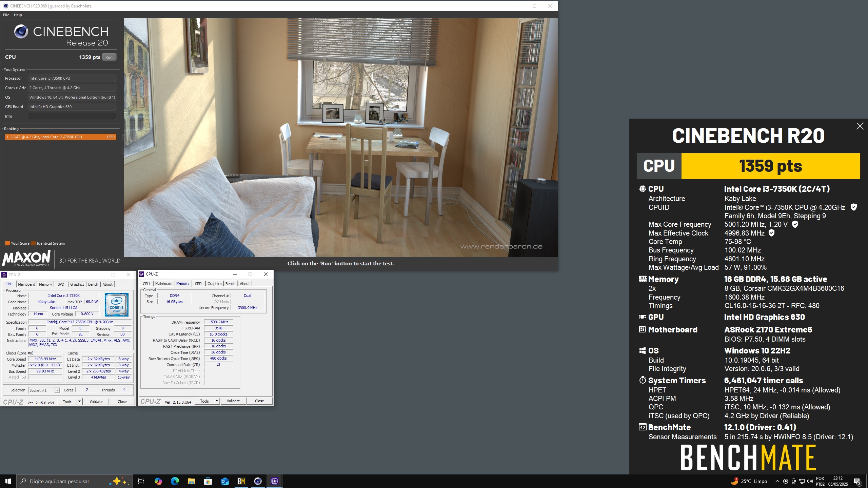Open the Help menu in Cinebench

tap(18, 15)
